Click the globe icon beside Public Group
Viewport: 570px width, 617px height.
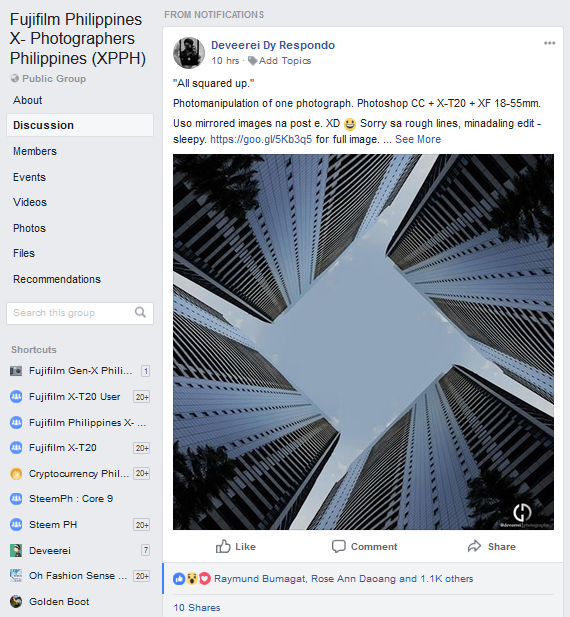(15, 78)
